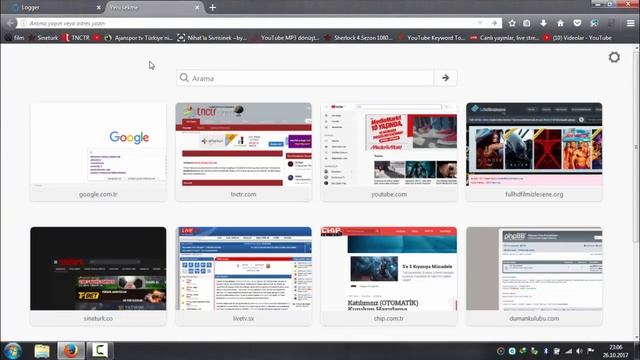Open YouTube Keyword Tool bookmark
The image size is (640, 360).
point(431,38)
